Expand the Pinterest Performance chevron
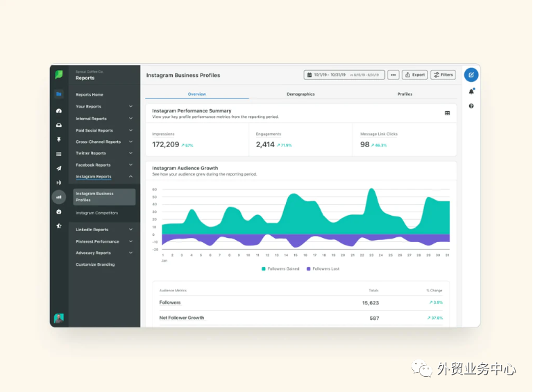This screenshot has height=392, width=533. point(131,241)
